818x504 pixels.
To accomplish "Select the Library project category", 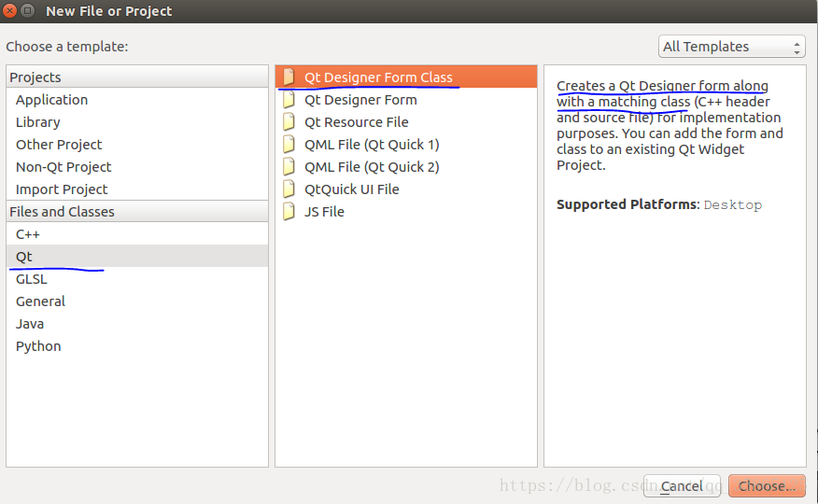I will [x=137, y=122].
